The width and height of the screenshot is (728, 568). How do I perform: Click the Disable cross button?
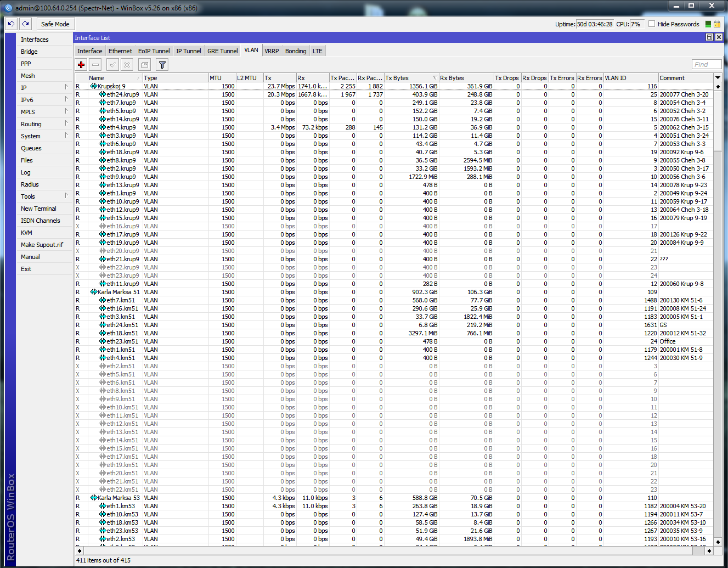pyautogui.click(x=127, y=65)
